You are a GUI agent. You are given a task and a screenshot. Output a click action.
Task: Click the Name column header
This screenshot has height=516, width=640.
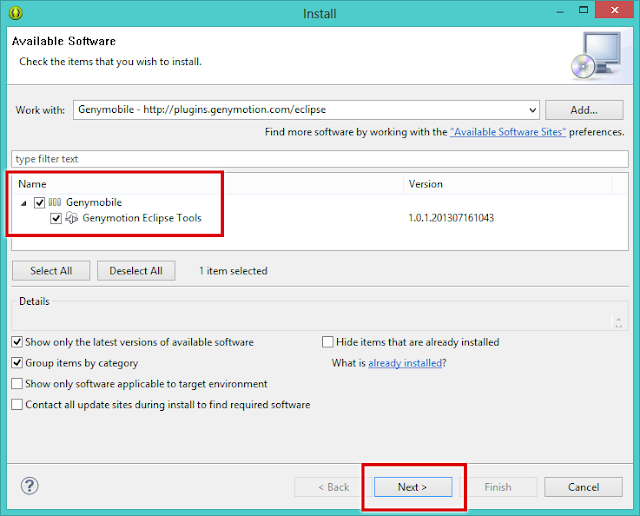coord(207,184)
